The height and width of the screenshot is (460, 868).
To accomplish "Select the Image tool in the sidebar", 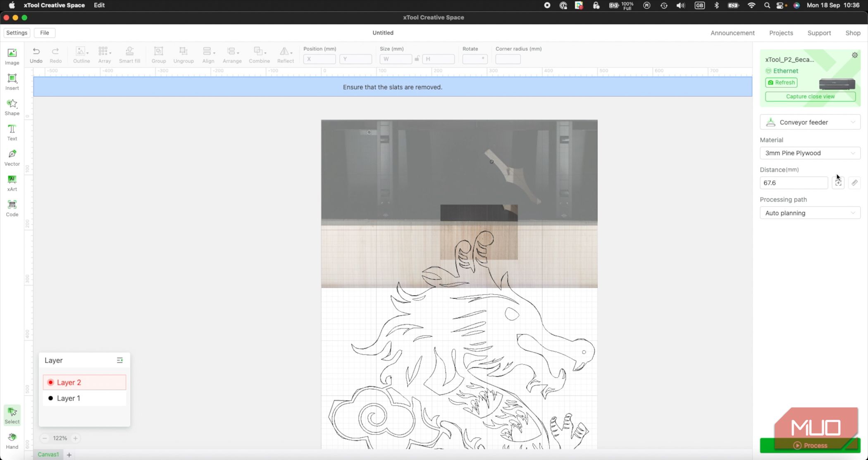I will tap(12, 57).
